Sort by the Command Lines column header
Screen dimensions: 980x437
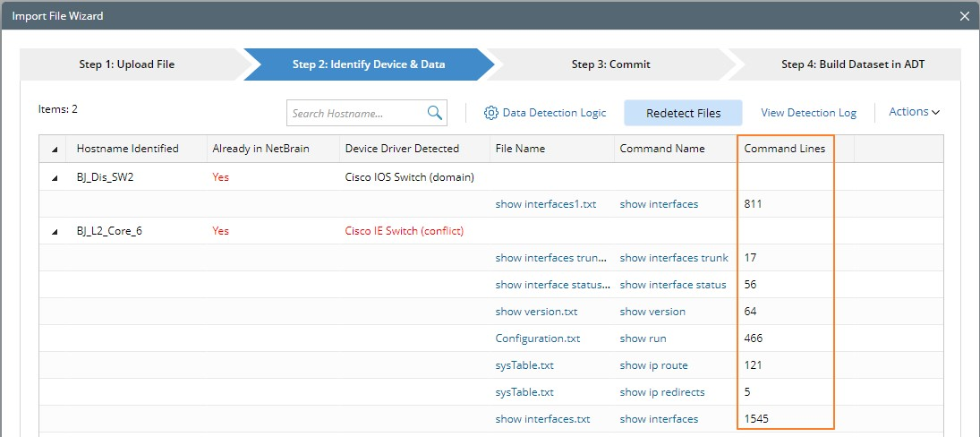point(785,149)
